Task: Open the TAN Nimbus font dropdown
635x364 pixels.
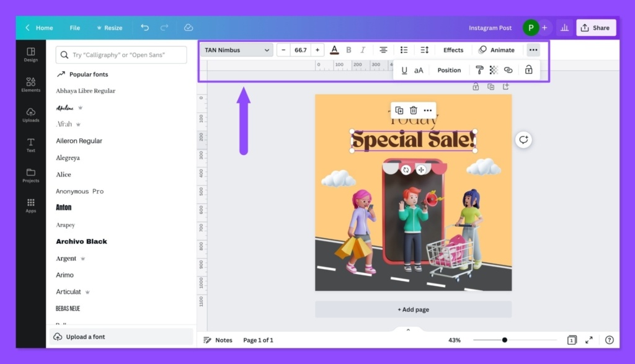Action: point(236,50)
